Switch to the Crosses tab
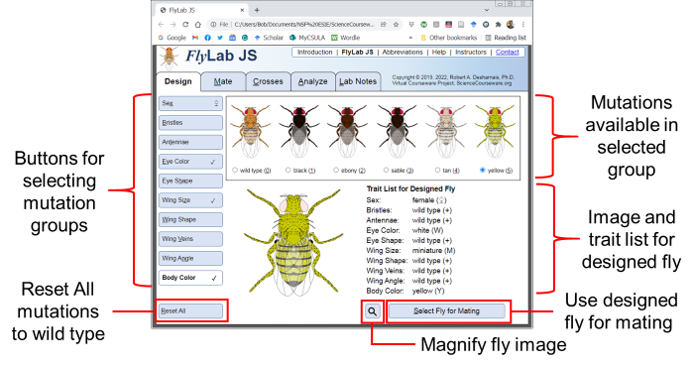The image size is (693, 367). tap(268, 82)
